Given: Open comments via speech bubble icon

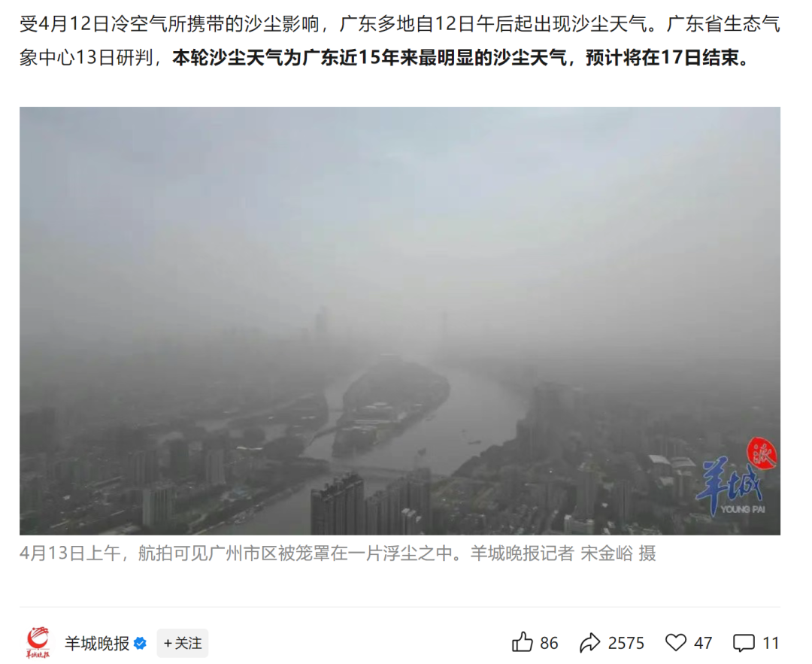Looking at the screenshot, I should click(x=744, y=643).
